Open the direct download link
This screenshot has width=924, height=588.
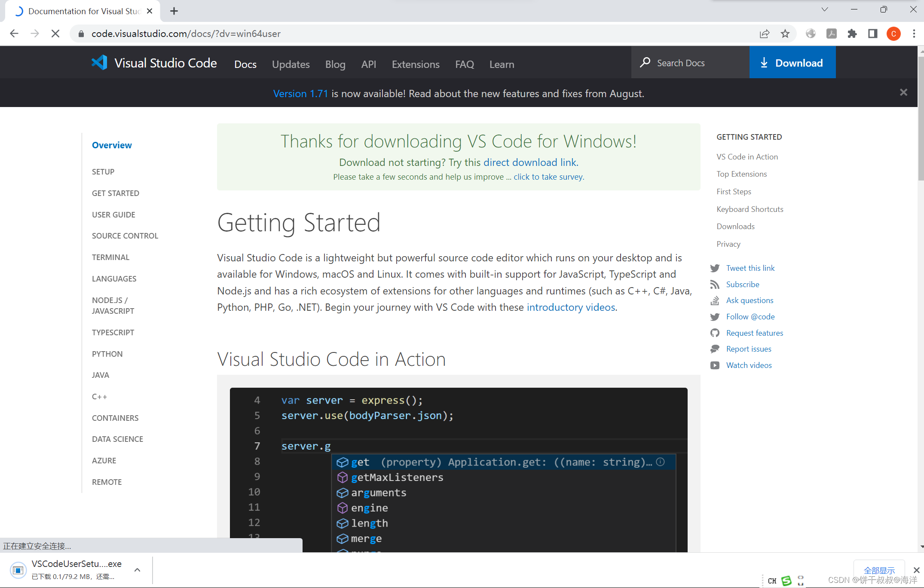(530, 162)
